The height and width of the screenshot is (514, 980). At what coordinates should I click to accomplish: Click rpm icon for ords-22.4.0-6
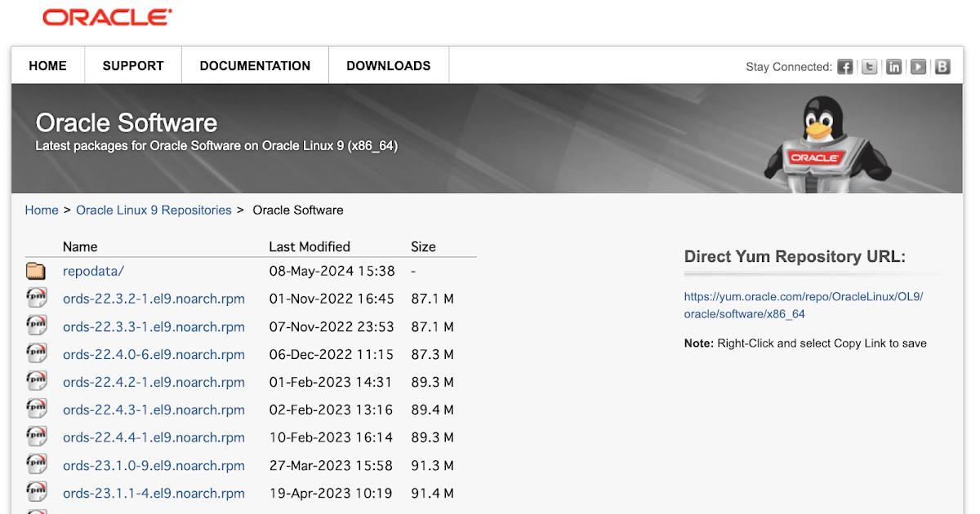[36, 353]
